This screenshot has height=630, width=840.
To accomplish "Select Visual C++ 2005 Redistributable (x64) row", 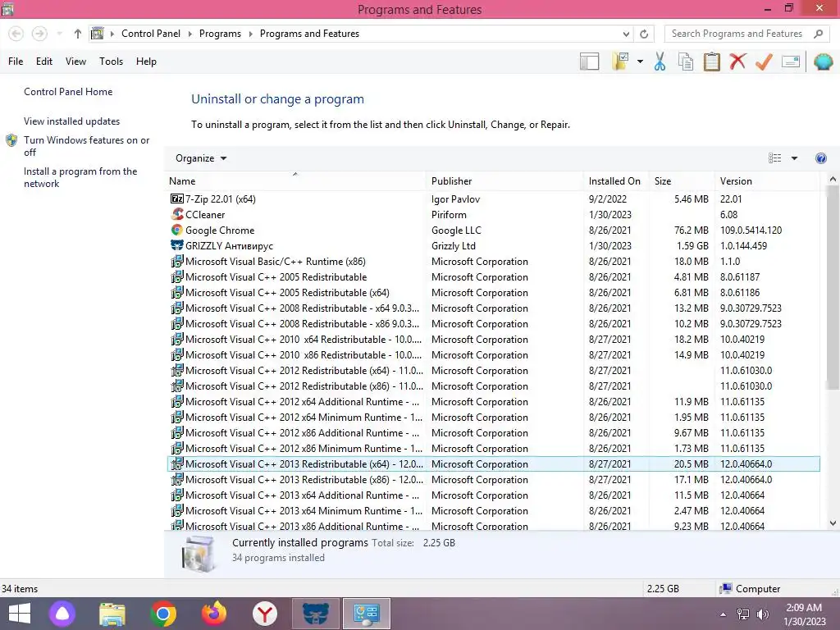I will (x=493, y=293).
